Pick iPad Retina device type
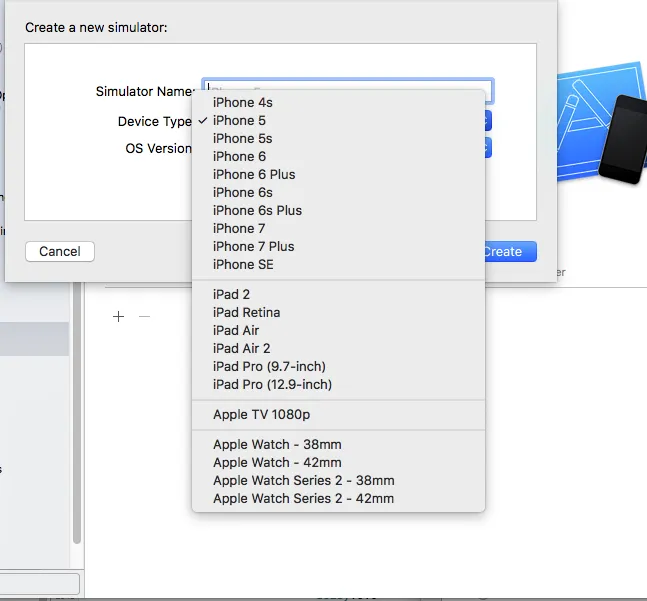Image resolution: width=647 pixels, height=601 pixels. tap(338, 313)
